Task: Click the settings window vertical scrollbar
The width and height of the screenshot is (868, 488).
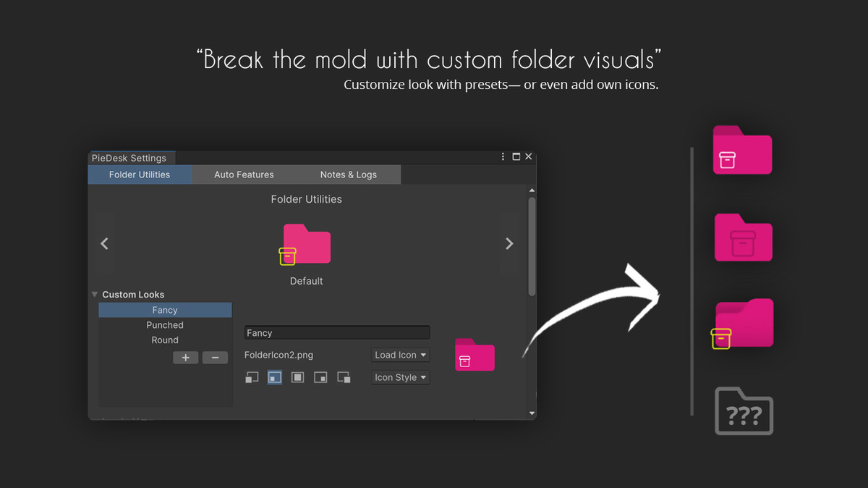Action: [x=532, y=246]
